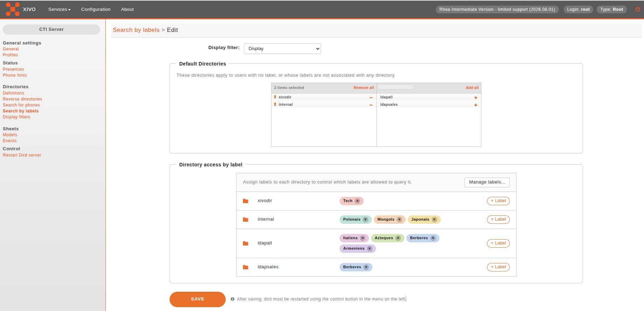Add a label to ldapsales
The height and width of the screenshot is (311, 644).
(x=498, y=267)
